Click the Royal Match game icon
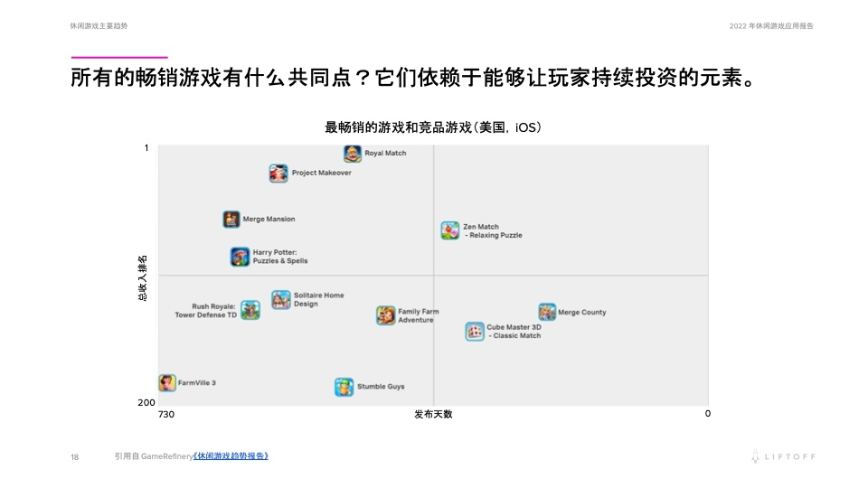 tap(353, 154)
